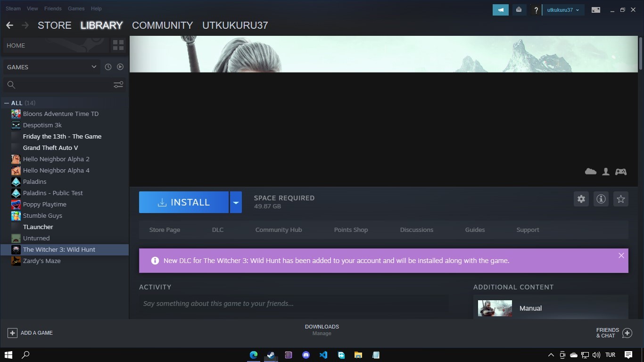The height and width of the screenshot is (362, 644).
Task: Open the GAMES category dropdown
Action: click(52, 67)
